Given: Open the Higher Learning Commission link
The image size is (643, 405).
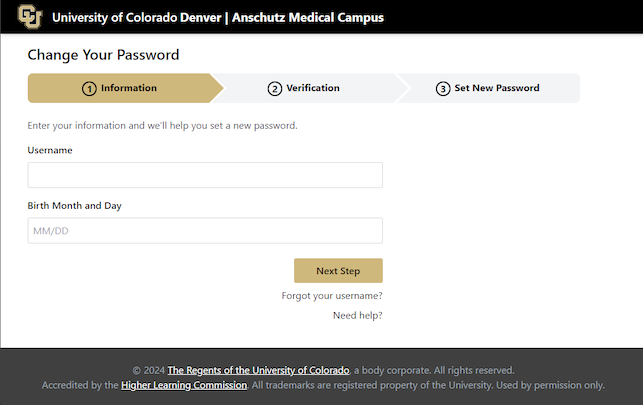Looking at the screenshot, I should [184, 385].
